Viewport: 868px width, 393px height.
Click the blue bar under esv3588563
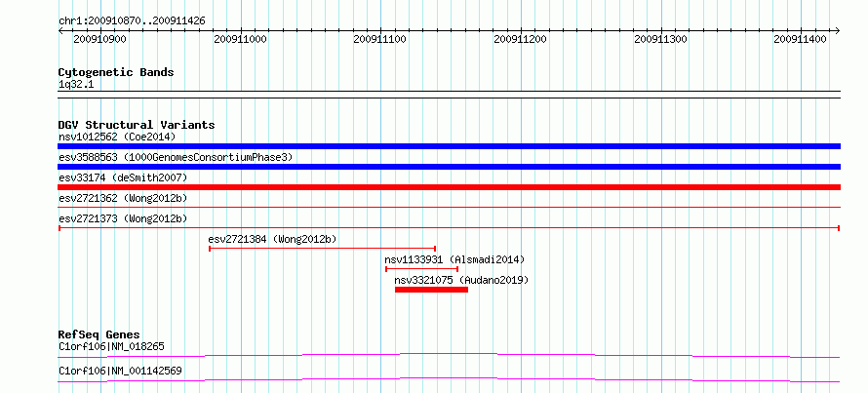(449, 167)
